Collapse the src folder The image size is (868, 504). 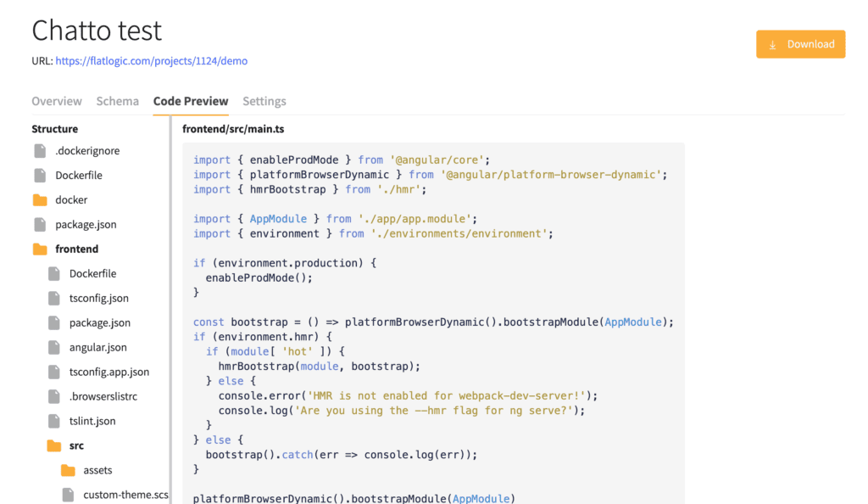point(53,445)
